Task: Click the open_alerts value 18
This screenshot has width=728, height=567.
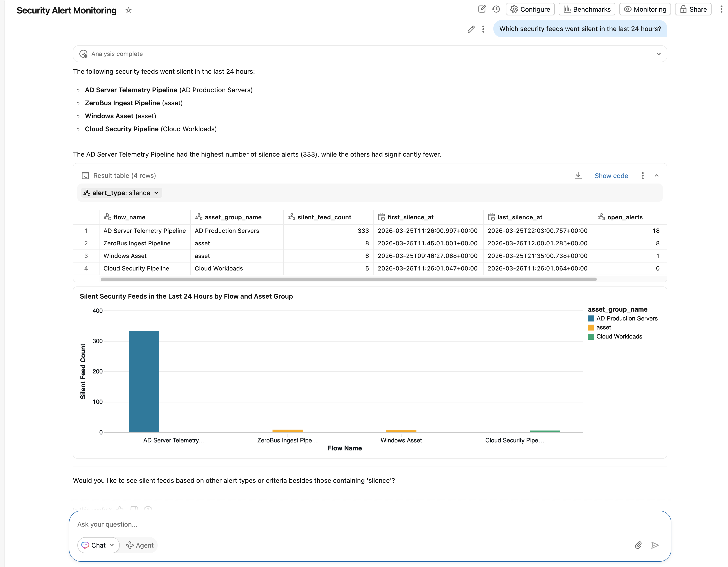Action: (656, 231)
